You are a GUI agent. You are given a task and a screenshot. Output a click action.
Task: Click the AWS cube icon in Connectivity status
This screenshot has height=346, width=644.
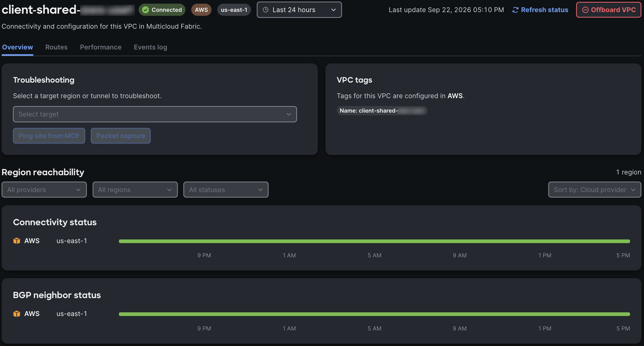[x=17, y=241]
